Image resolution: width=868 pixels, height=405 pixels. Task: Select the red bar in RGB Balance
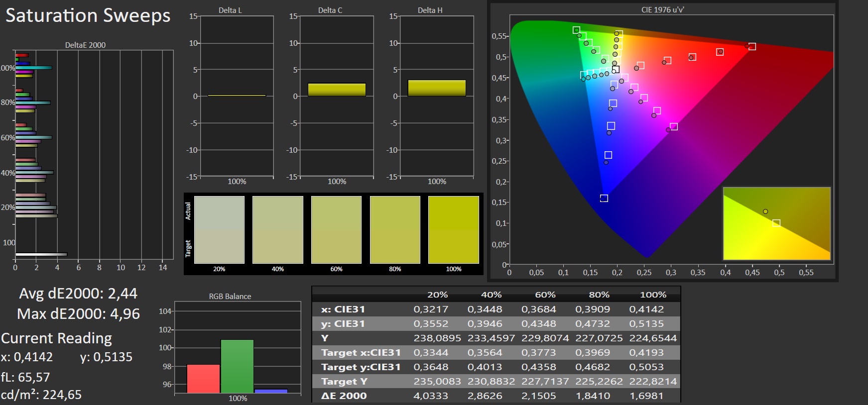pyautogui.click(x=203, y=379)
